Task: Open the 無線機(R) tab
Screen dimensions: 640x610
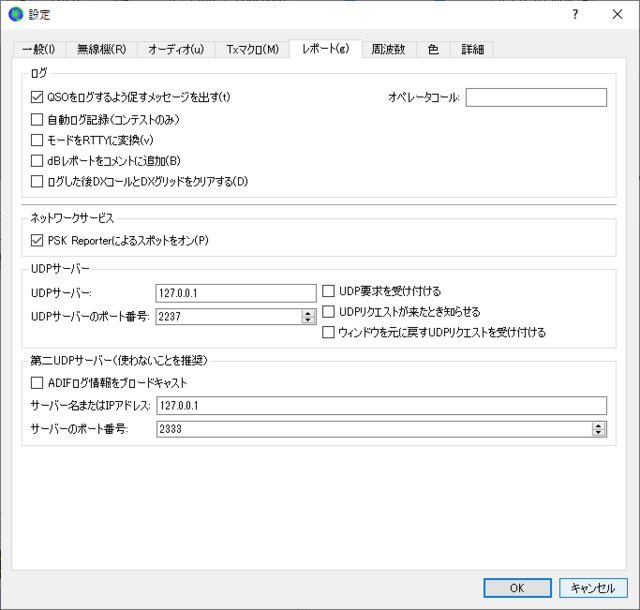Action: pos(102,49)
